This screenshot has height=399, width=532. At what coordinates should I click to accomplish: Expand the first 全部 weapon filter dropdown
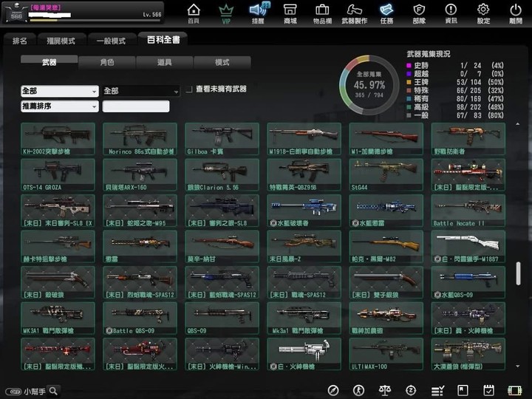click(x=59, y=91)
